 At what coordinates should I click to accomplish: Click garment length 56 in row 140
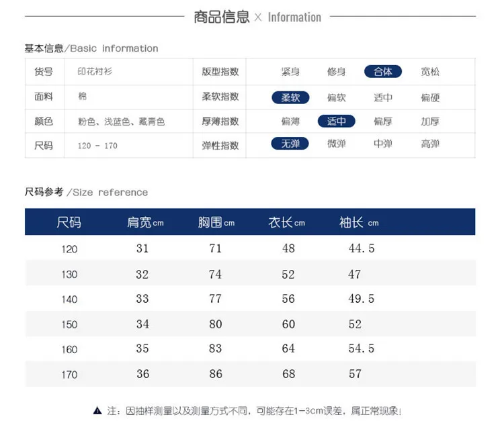[x=288, y=298]
